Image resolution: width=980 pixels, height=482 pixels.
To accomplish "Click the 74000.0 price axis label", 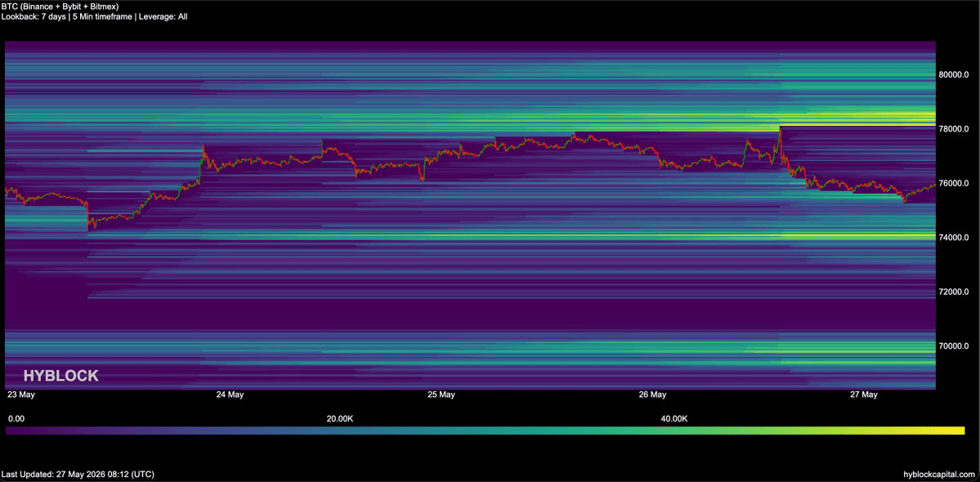I will pos(954,238).
